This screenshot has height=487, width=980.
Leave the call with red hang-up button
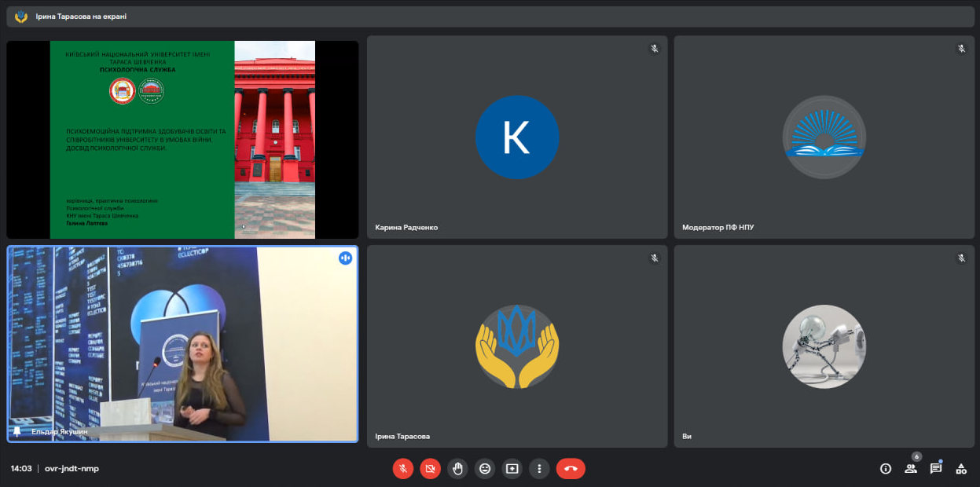571,468
